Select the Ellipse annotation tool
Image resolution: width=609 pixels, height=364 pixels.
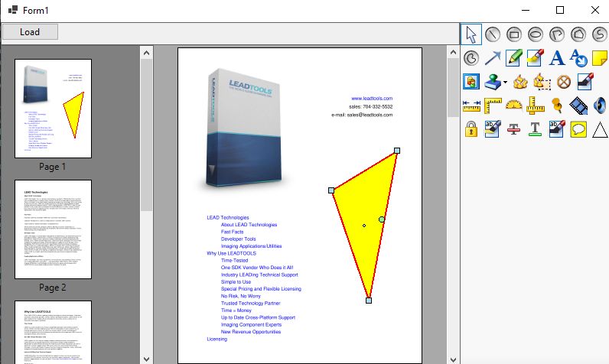(x=536, y=34)
